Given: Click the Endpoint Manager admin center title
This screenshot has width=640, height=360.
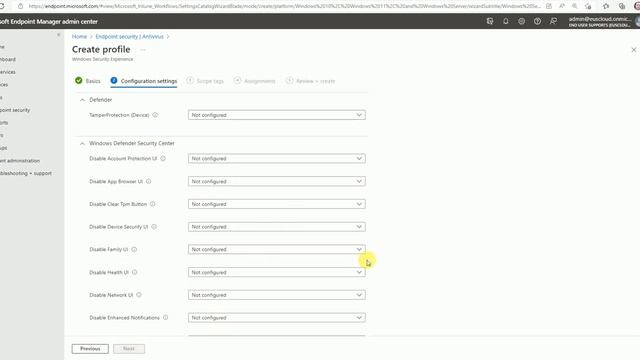Looking at the screenshot, I should (49, 21).
